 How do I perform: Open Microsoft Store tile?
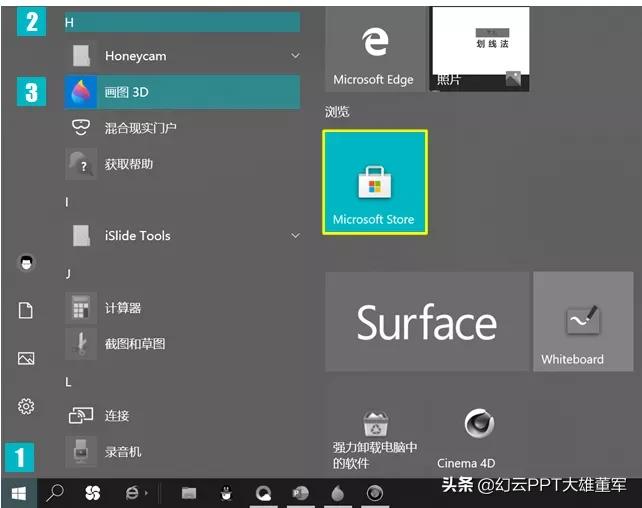tap(375, 183)
